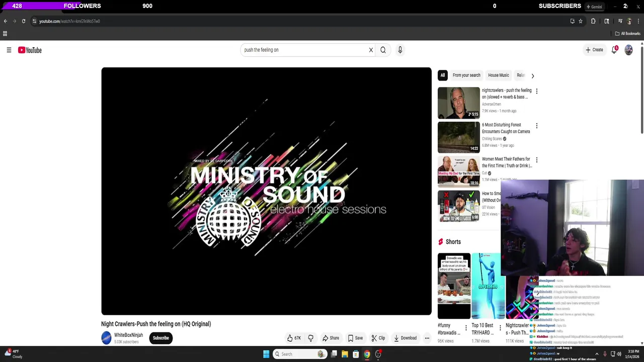Screen dimensions: 644x362
Task: Go to the YouTube home logo
Action: click(x=30, y=50)
